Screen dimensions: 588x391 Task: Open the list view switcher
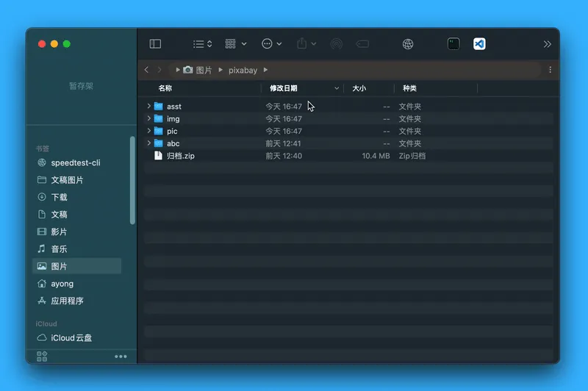pos(203,44)
